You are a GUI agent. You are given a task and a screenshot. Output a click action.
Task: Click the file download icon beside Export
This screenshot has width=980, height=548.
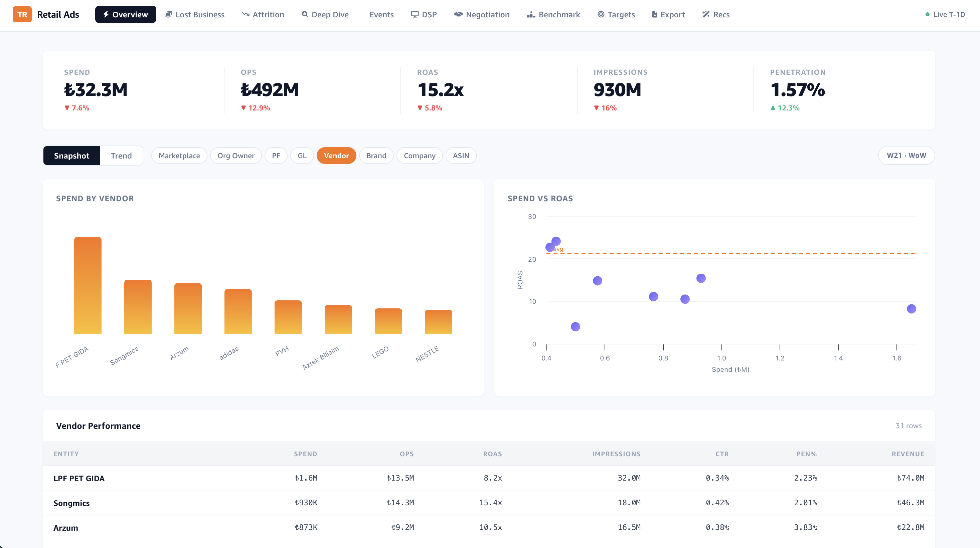[x=655, y=14]
